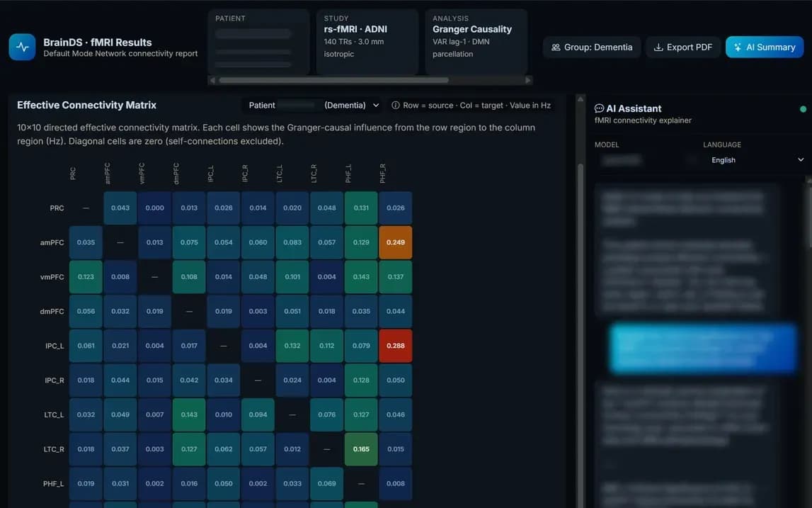Open the Patient (Dementia) dropdown
The image size is (812, 508).
[314, 106]
